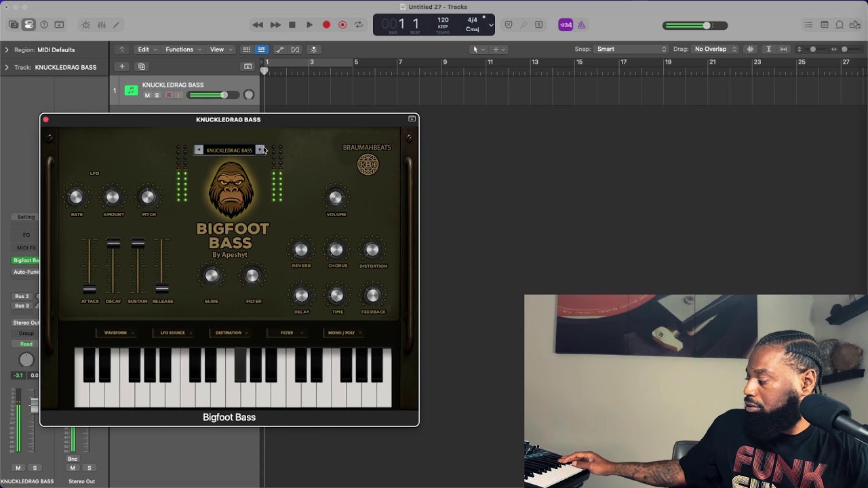Click the Read automation mode button

tap(26, 344)
